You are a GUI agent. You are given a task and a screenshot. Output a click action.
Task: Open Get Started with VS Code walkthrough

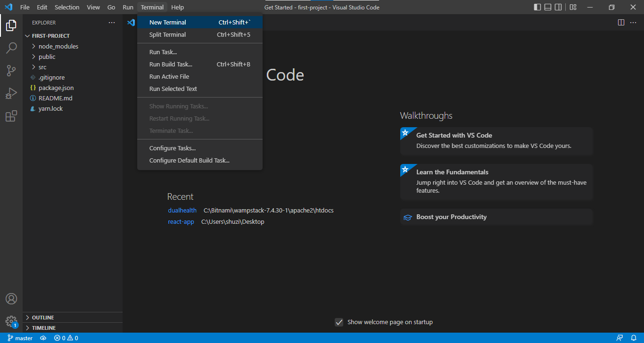coord(496,141)
